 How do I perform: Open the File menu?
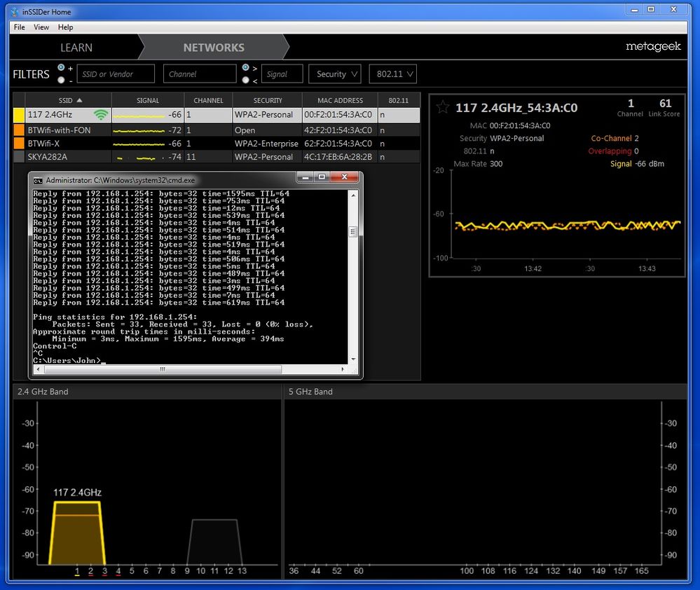pos(19,27)
